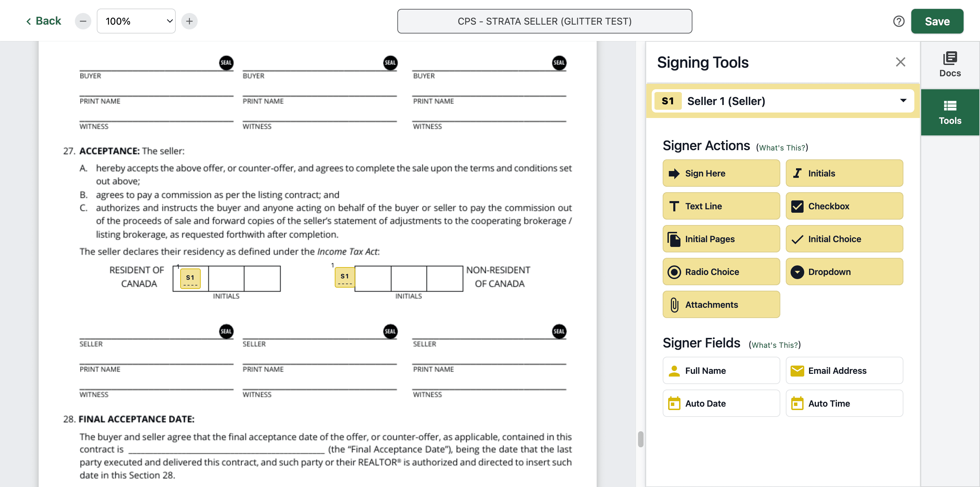Screen dimensions: 980x487
Task: Close the Signing Tools panel
Action: [x=900, y=62]
